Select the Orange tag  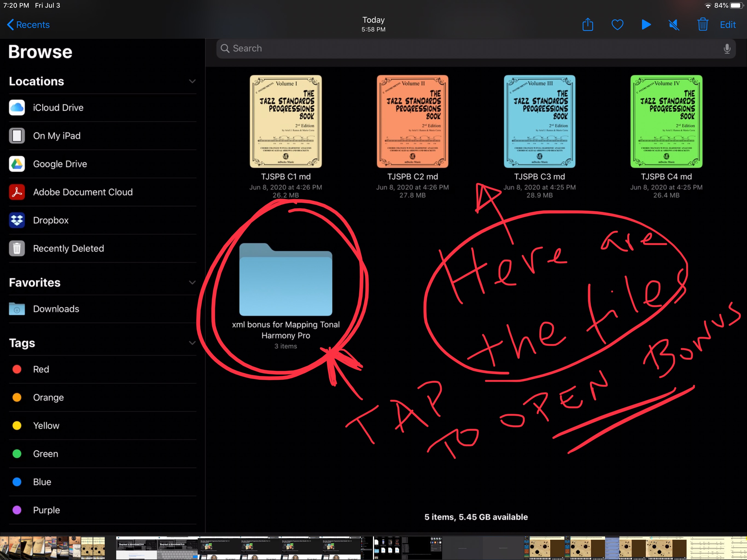coord(103,398)
